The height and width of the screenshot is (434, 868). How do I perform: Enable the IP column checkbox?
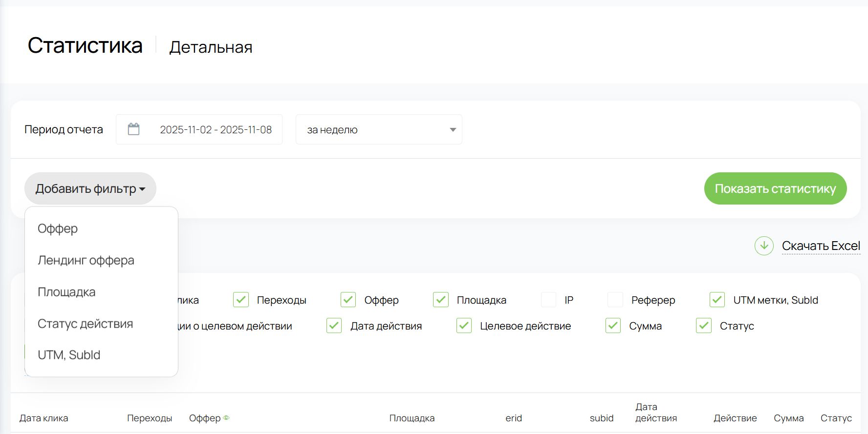point(548,300)
